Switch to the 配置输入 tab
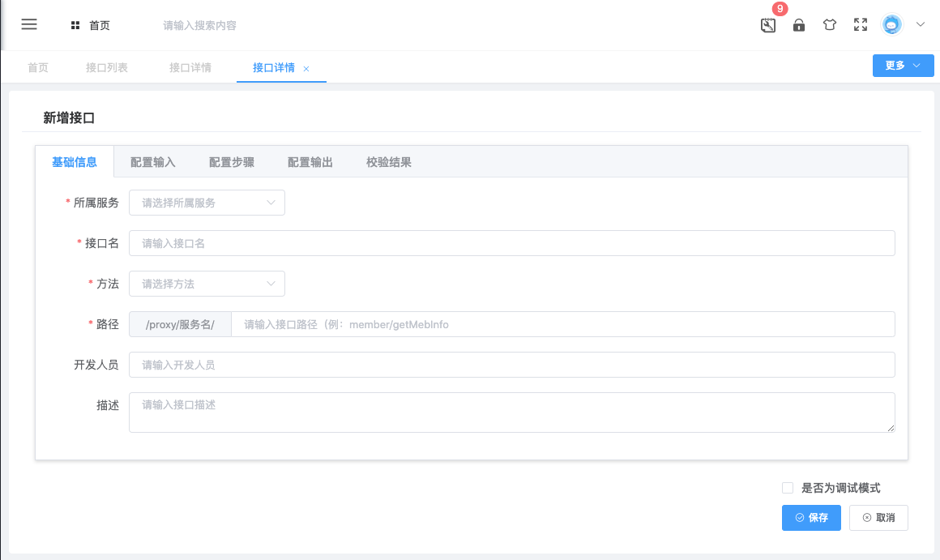Screen dimensions: 940x560 pos(153,162)
